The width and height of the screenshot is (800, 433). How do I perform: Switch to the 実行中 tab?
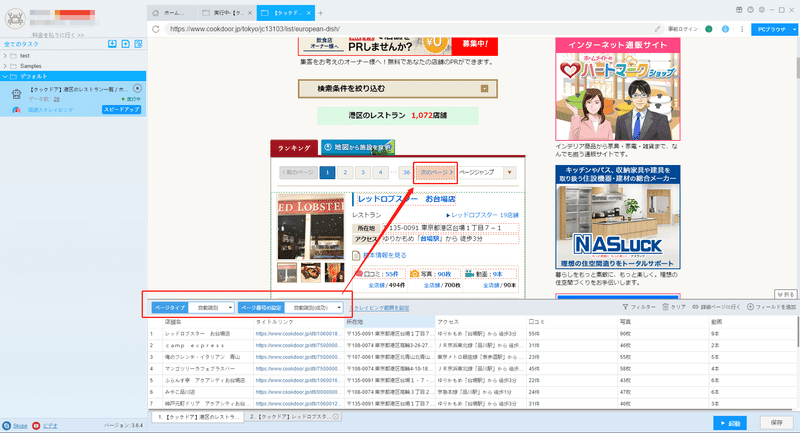click(x=227, y=13)
